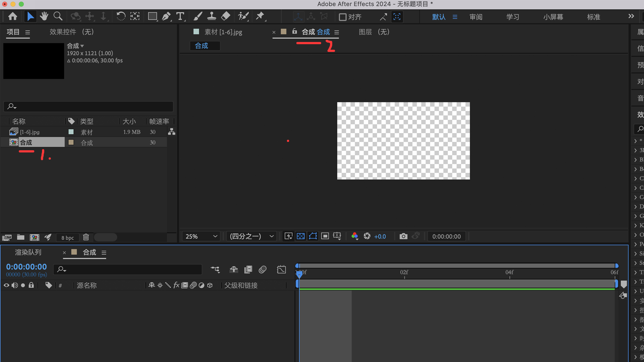Image resolution: width=644 pixels, height=362 pixels.
Task: Select the Pen tool
Action: 166,16
